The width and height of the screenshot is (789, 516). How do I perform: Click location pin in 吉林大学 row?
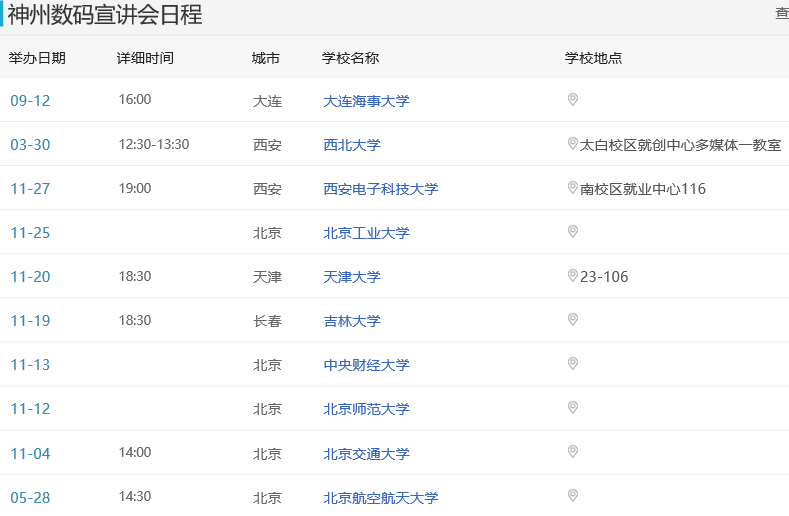[x=573, y=320]
